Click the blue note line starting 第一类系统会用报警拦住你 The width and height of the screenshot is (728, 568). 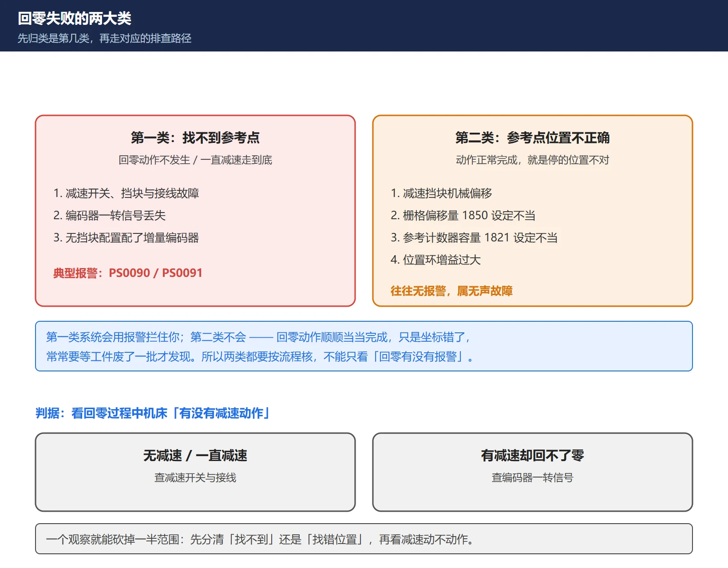click(258, 337)
